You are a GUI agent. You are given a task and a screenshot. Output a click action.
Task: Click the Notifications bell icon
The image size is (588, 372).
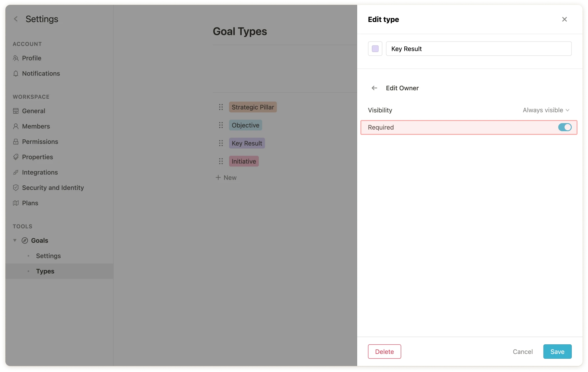(x=16, y=73)
